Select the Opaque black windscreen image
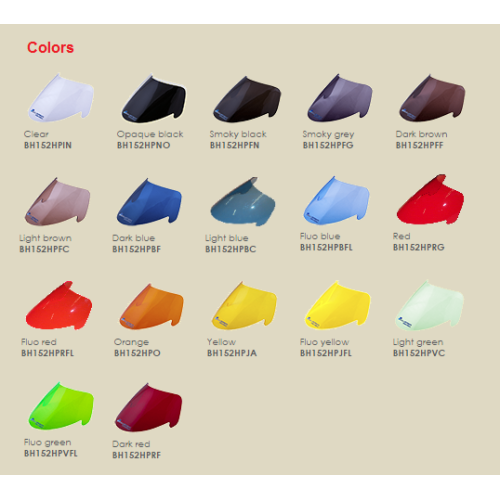 coord(154,98)
